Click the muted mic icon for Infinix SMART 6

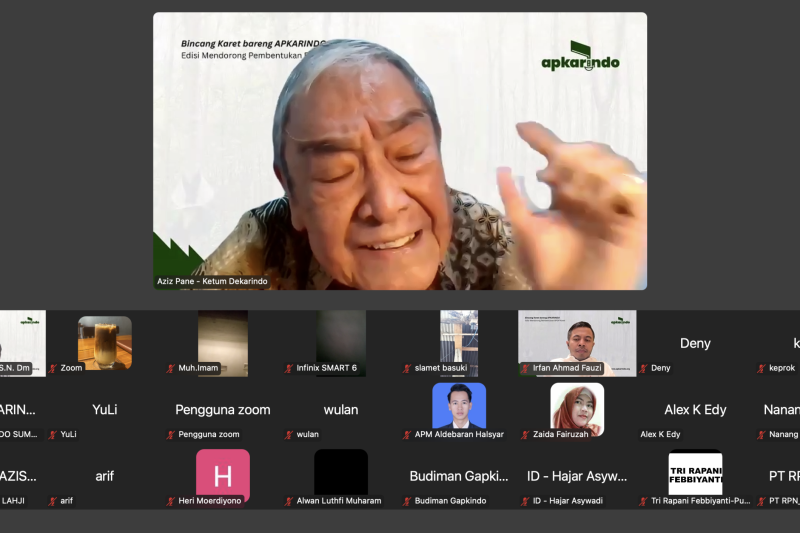[289, 368]
